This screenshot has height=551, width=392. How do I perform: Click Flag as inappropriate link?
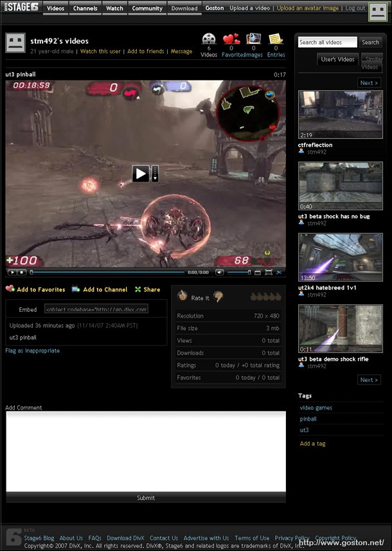32,350
